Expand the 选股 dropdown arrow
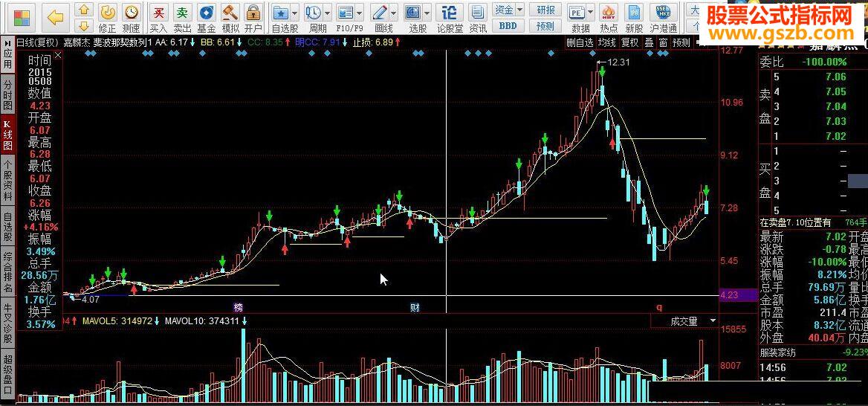Viewport: 868px width, 406px height. point(427,12)
